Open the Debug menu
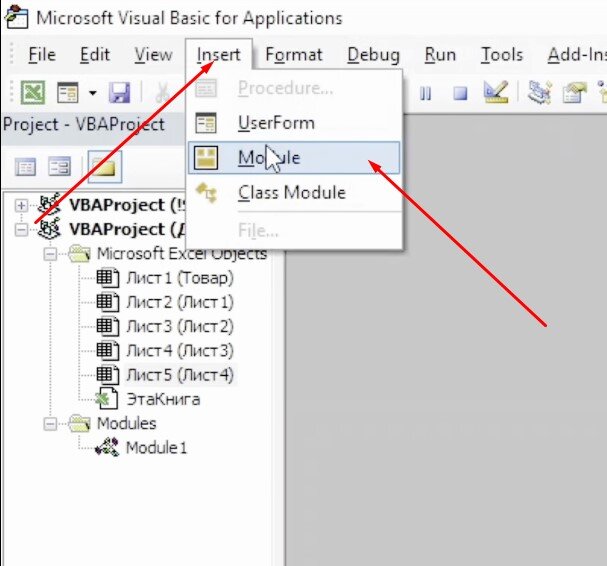The height and width of the screenshot is (566, 607). click(374, 55)
